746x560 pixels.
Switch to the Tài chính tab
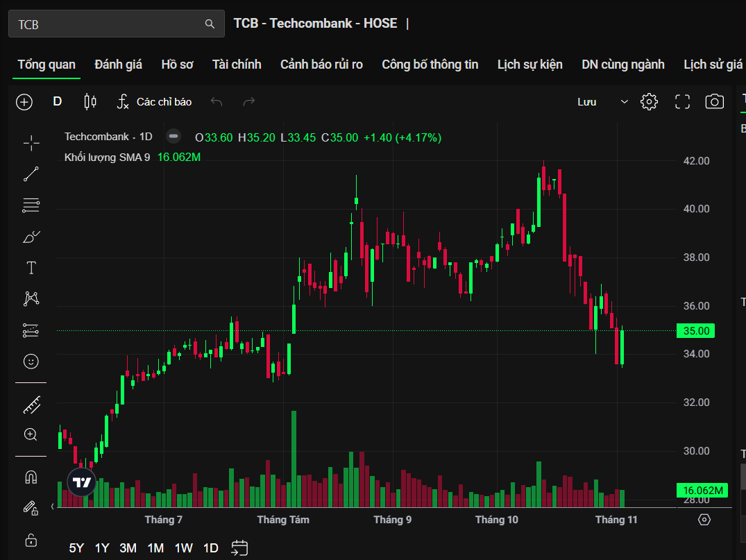[x=237, y=65]
